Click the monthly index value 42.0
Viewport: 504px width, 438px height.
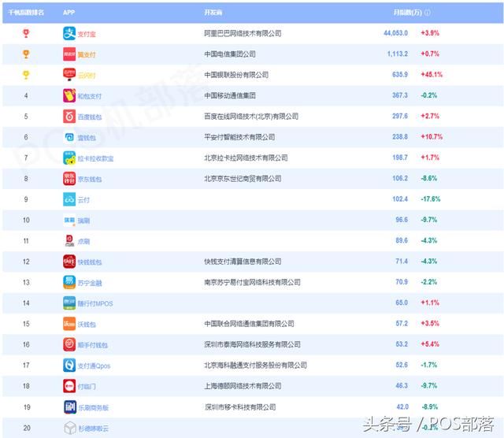coord(402,406)
